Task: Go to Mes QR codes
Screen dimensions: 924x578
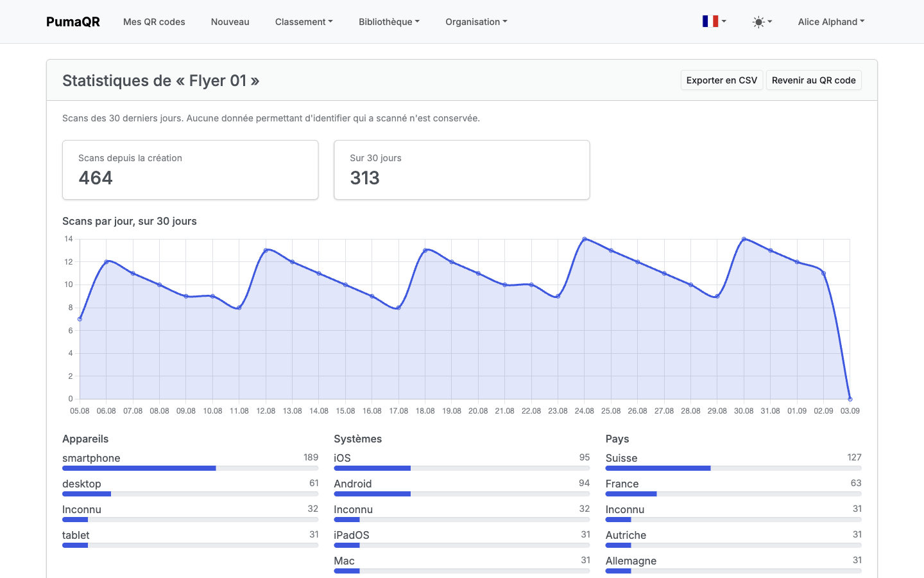Action: click(154, 22)
